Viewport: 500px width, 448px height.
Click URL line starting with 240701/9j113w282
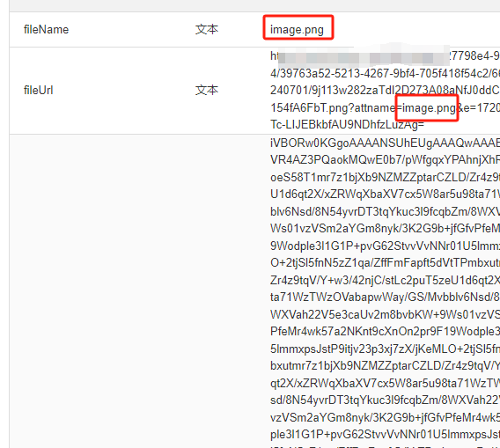tap(385, 91)
